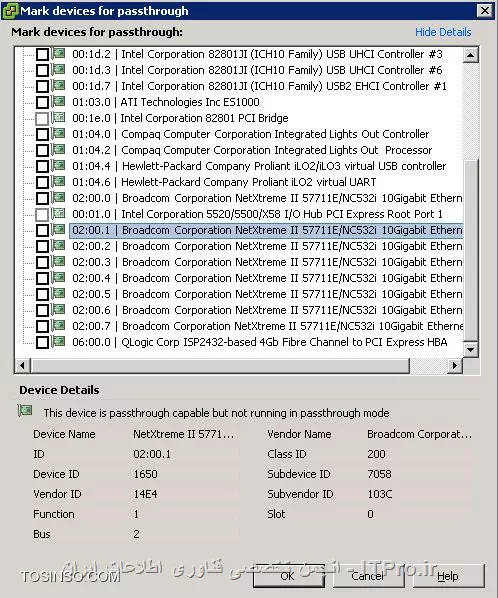Tick the checkbox for 01:04.2 Lights Out Processor
498x598 pixels.
coord(42,151)
